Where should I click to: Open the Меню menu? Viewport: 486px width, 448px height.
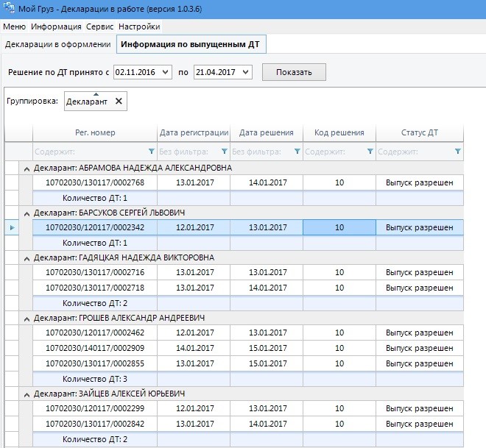15,26
